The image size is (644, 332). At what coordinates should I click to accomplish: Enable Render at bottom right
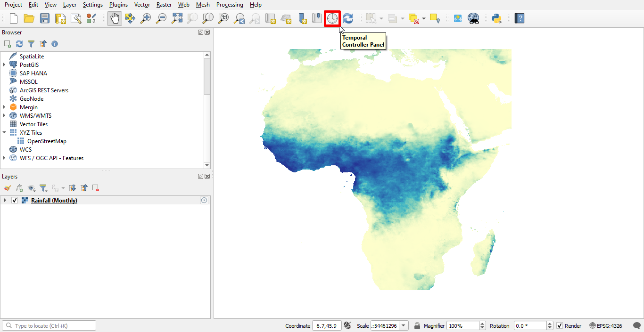561,325
